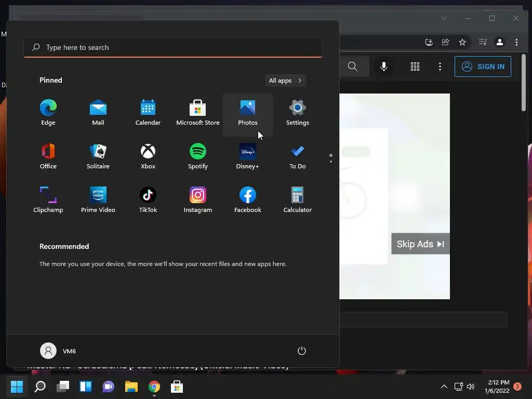
Task: Expand the All apps list
Action: click(x=285, y=81)
